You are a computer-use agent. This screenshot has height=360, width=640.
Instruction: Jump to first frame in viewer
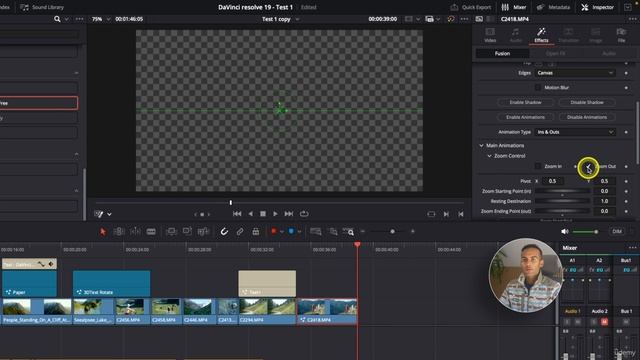(x=237, y=214)
